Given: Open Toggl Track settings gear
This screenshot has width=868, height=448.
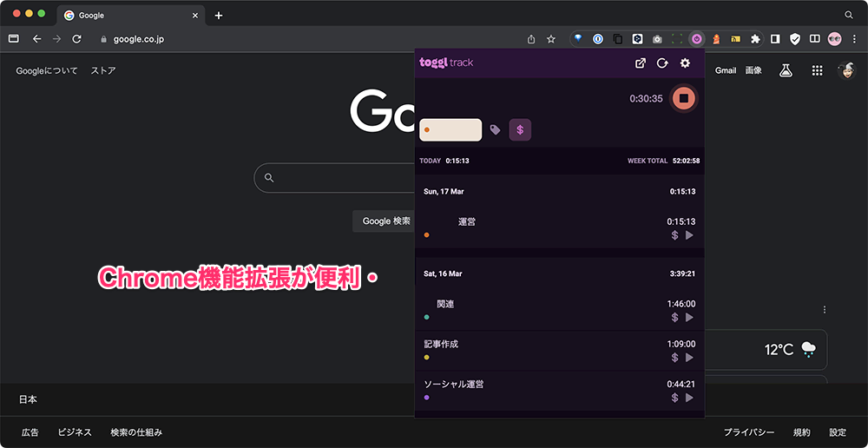Looking at the screenshot, I should (685, 63).
